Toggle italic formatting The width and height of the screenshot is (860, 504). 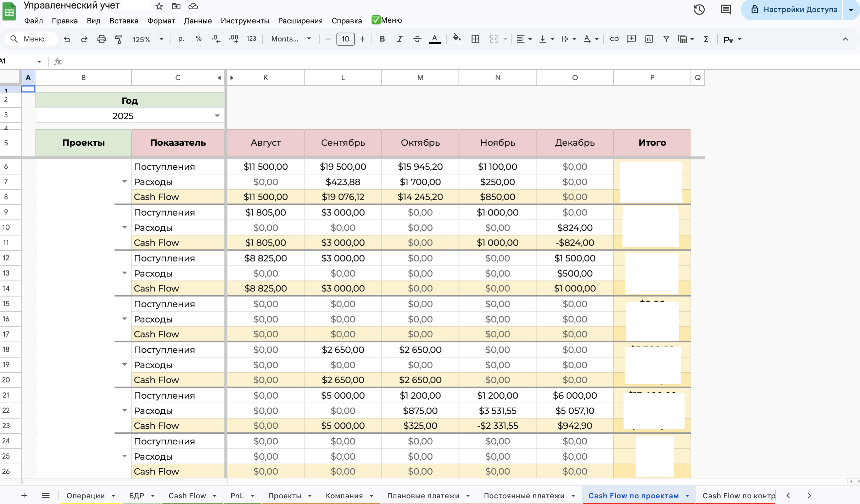pyautogui.click(x=400, y=39)
